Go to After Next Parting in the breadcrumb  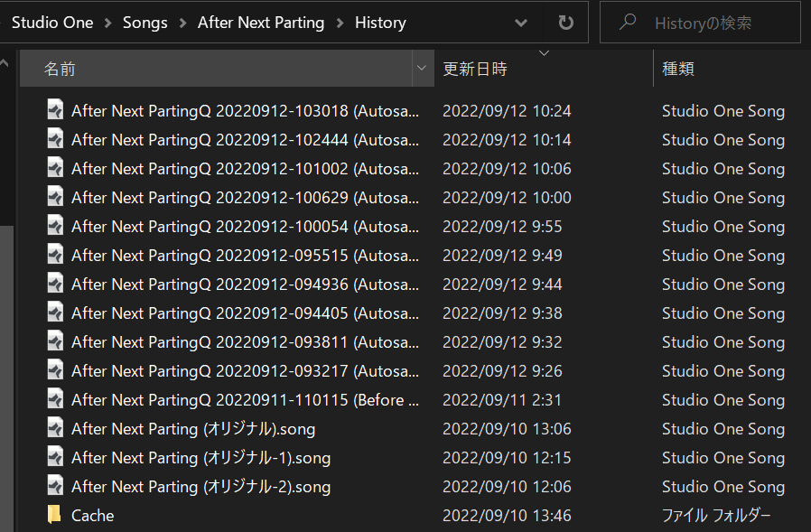click(x=261, y=23)
